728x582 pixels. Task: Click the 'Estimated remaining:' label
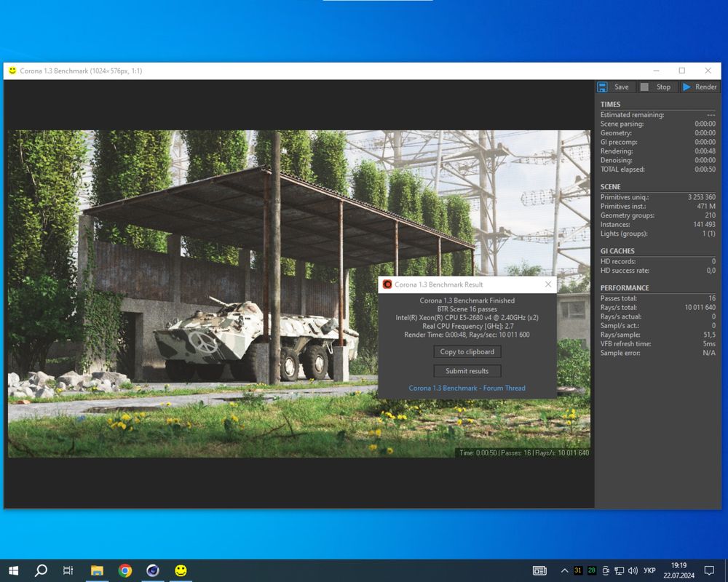click(632, 115)
